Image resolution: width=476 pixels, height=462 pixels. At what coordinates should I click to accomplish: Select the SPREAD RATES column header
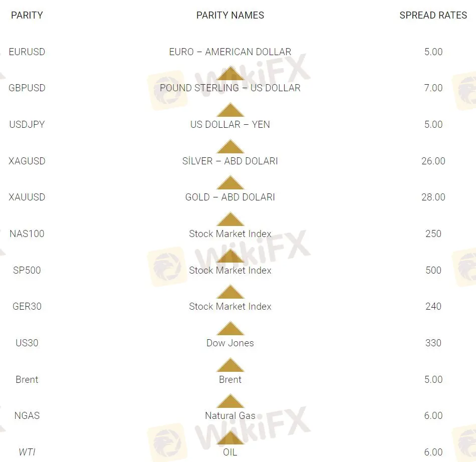[433, 15]
